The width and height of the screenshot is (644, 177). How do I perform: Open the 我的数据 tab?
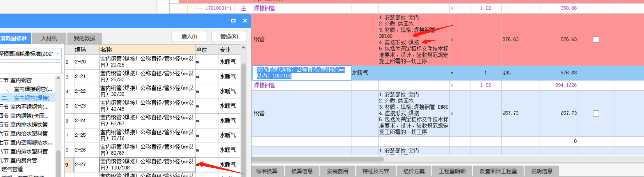[85, 38]
